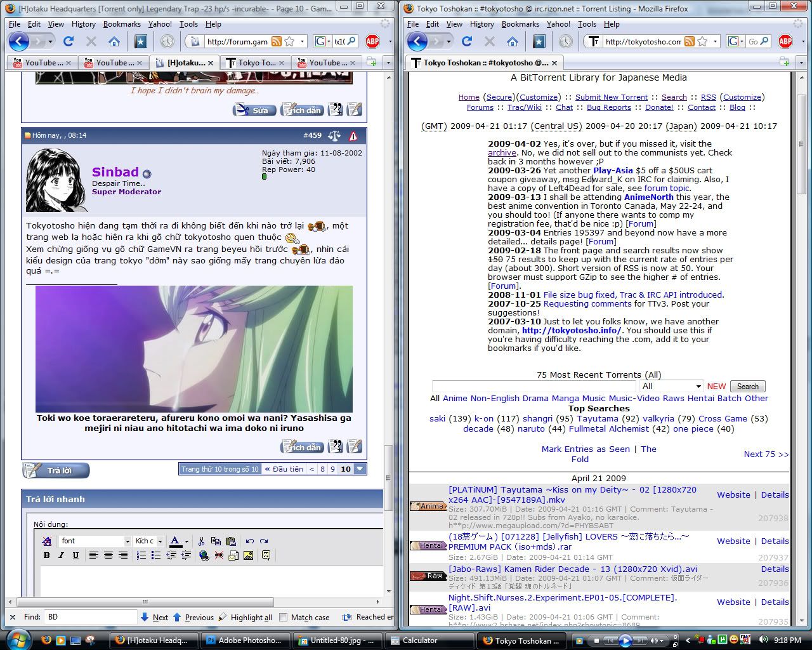This screenshot has height=650, width=812.
Task: Open the Yahoo! menu in the left Firefox window
Action: click(160, 24)
